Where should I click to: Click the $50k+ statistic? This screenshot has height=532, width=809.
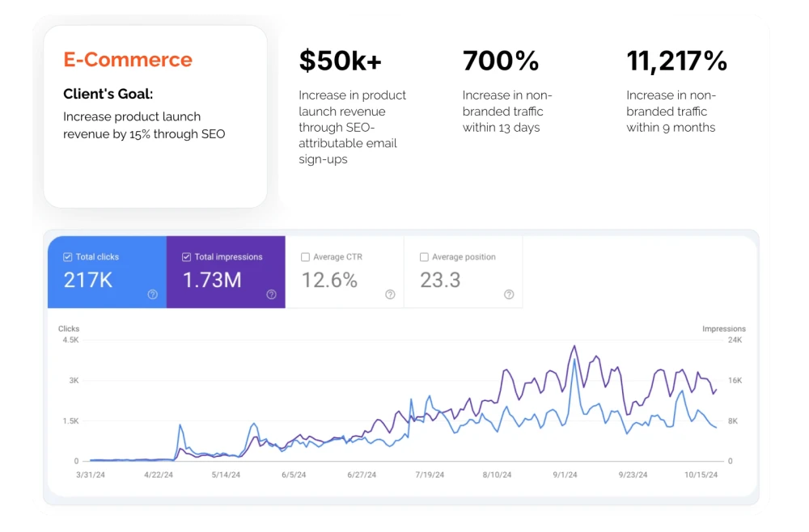(x=341, y=61)
